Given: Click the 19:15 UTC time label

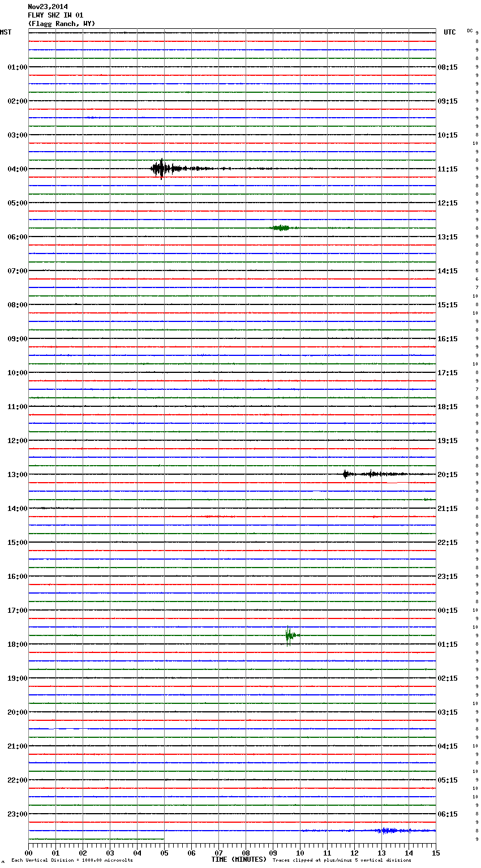Looking at the screenshot, I should pos(448,441).
